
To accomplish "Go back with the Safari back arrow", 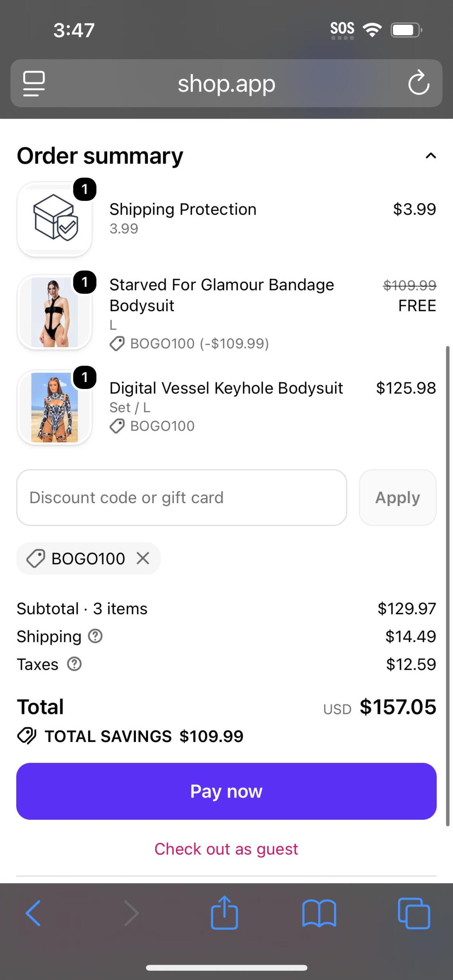I will pyautogui.click(x=33, y=913).
